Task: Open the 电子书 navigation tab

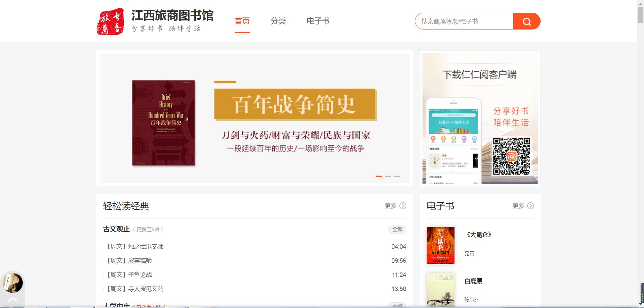Action: (x=318, y=21)
